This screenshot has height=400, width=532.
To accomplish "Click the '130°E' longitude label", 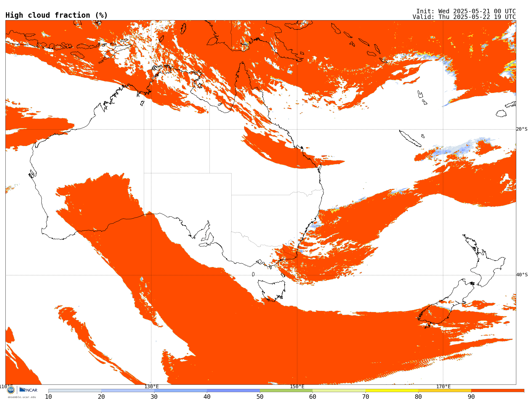I will (x=151, y=386).
